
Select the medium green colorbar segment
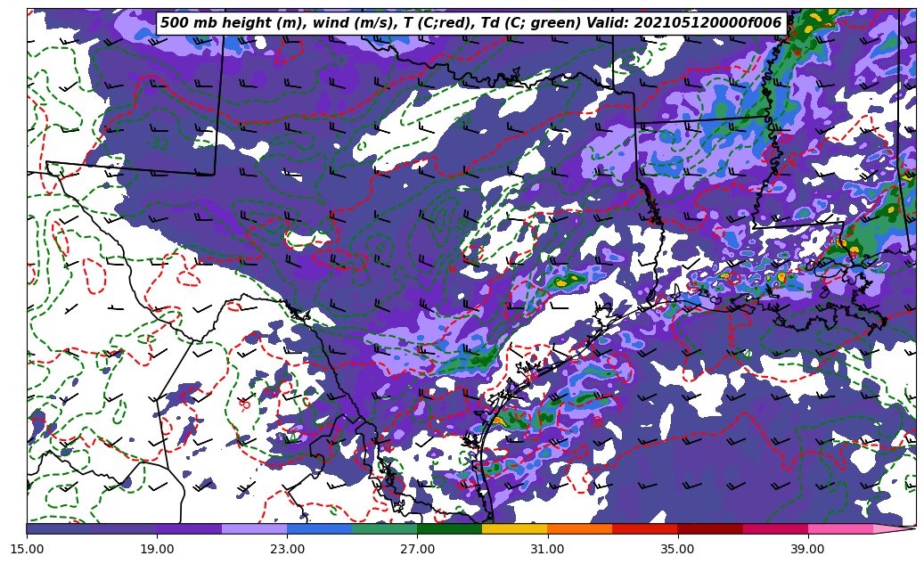pos(384,528)
